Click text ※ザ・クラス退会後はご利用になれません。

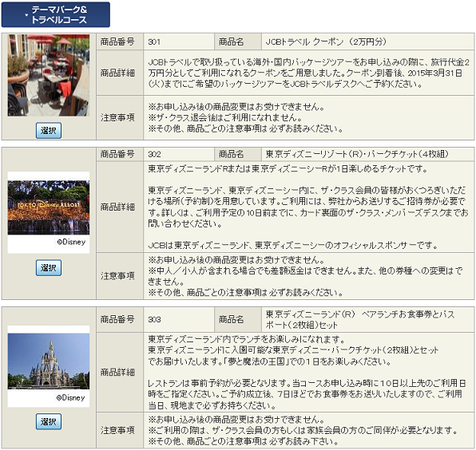pos(225,117)
